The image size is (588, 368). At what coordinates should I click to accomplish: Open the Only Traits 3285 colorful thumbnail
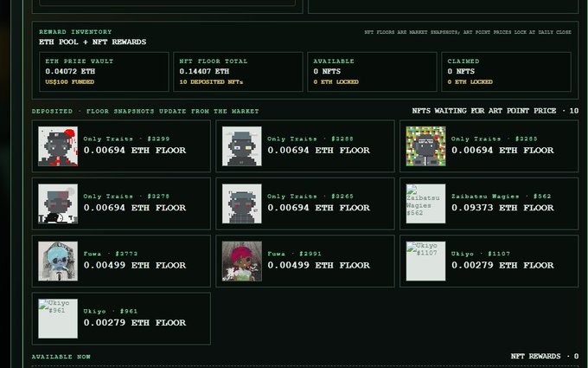tap(426, 146)
